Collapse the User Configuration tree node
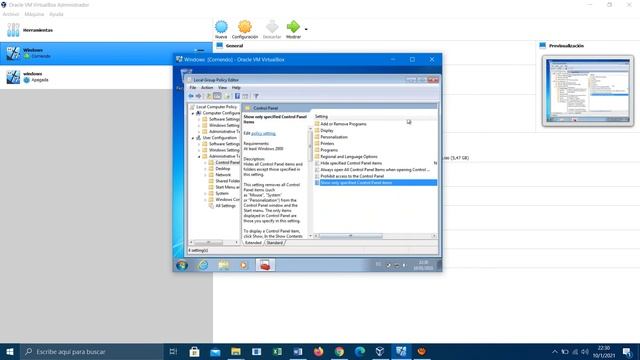The width and height of the screenshot is (640, 360). pyautogui.click(x=193, y=138)
